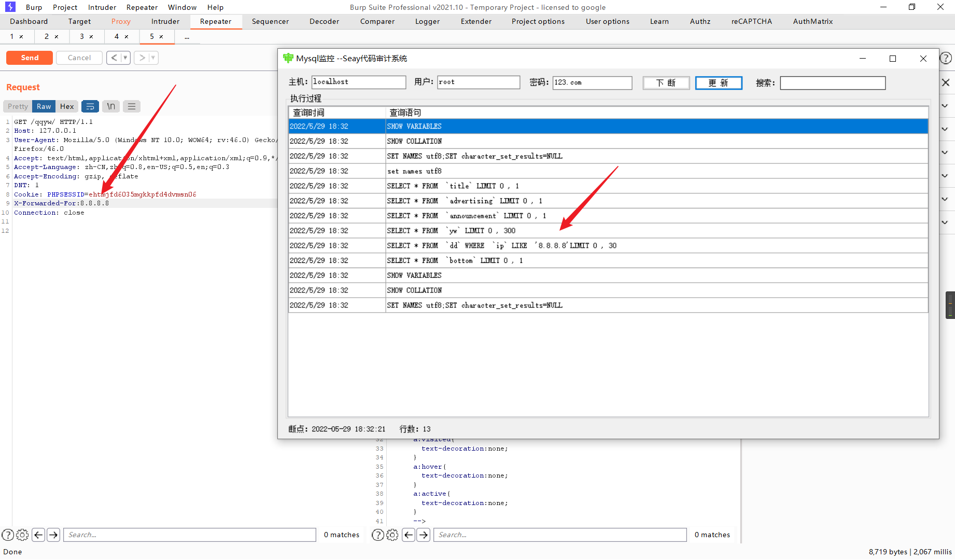Open Burp help circle icon at right edge
The image size is (955, 560).
point(946,58)
